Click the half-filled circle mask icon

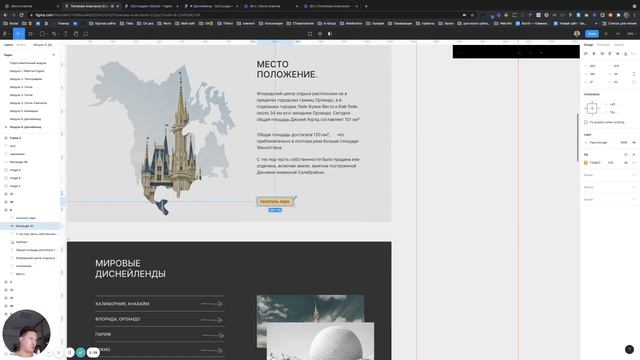[x=330, y=34]
